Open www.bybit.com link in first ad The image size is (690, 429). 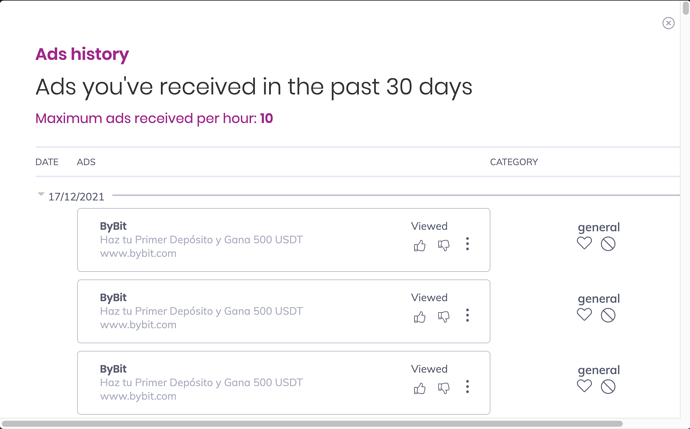[x=138, y=253]
